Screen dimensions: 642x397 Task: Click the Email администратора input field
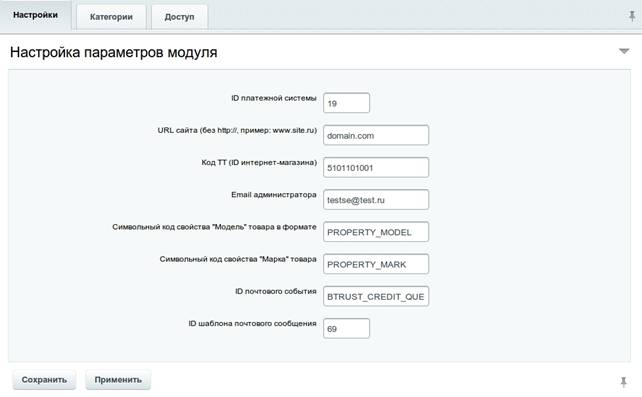coord(376,200)
